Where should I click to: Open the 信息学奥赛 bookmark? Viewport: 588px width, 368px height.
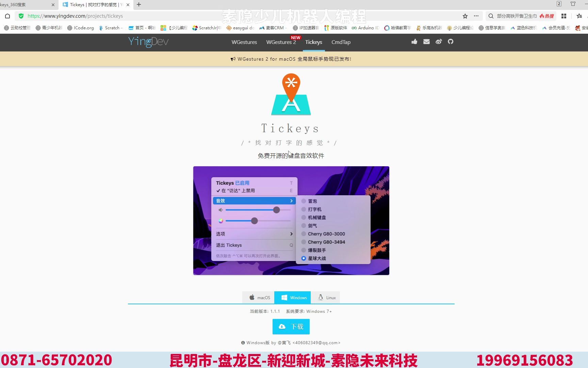point(492,28)
